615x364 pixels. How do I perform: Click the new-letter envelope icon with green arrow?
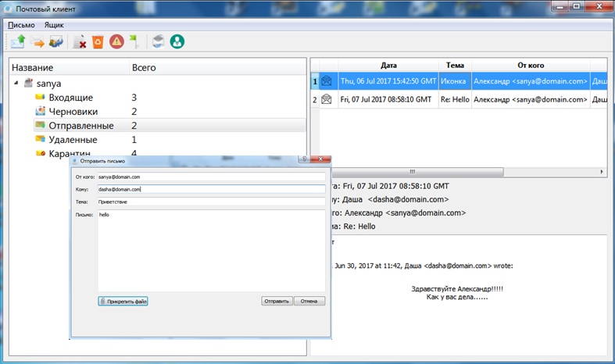(18, 41)
